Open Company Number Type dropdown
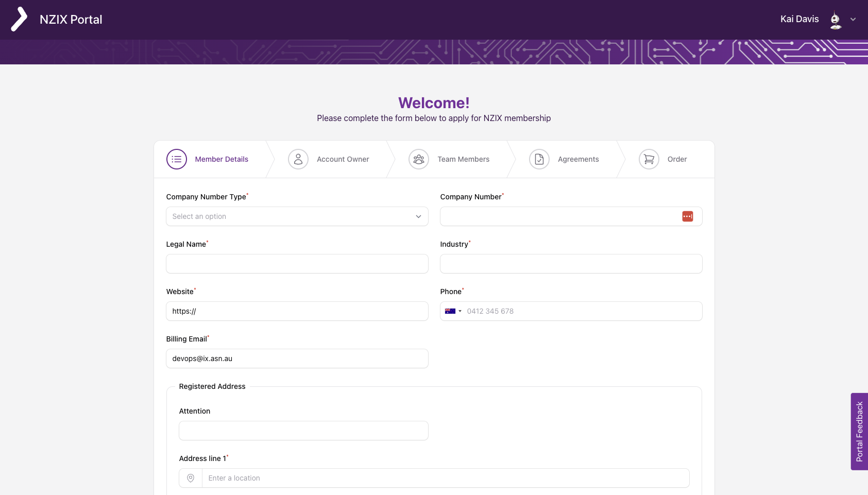 point(297,216)
